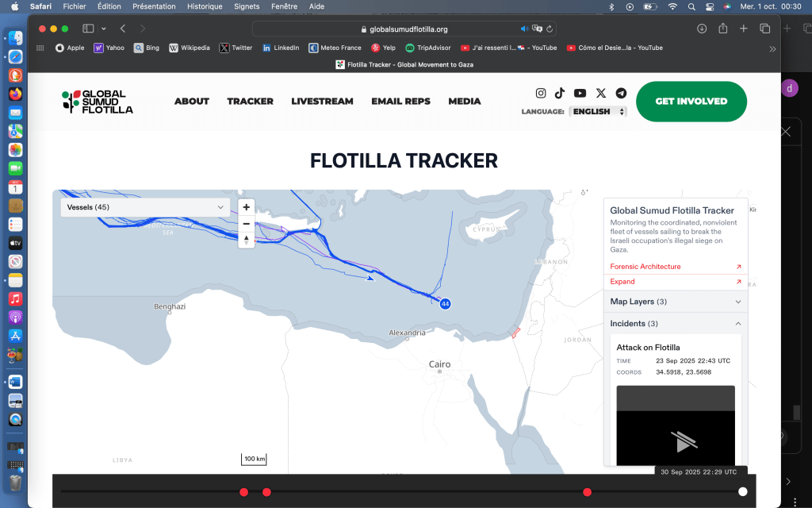
Task: Select the first red incident timeline marker
Action: (x=243, y=492)
